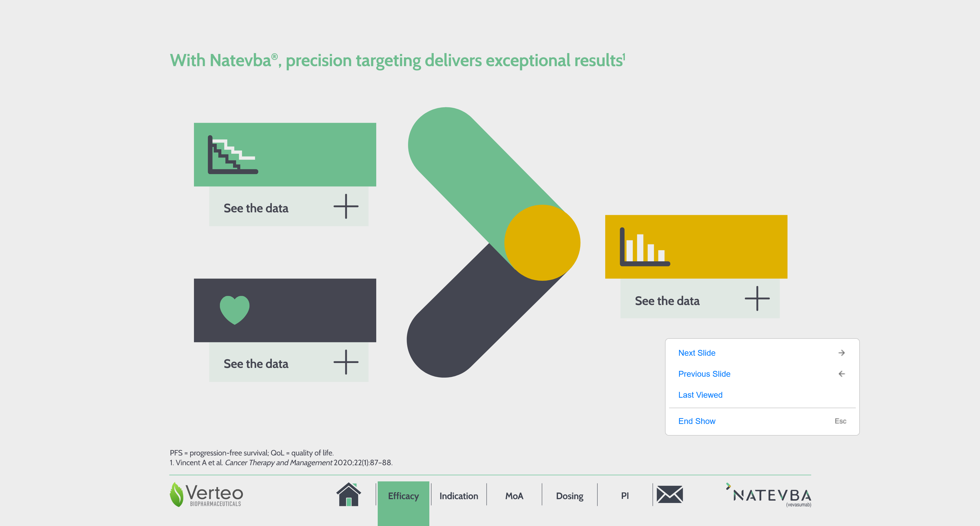Switch to the MoA tab

tap(514, 496)
